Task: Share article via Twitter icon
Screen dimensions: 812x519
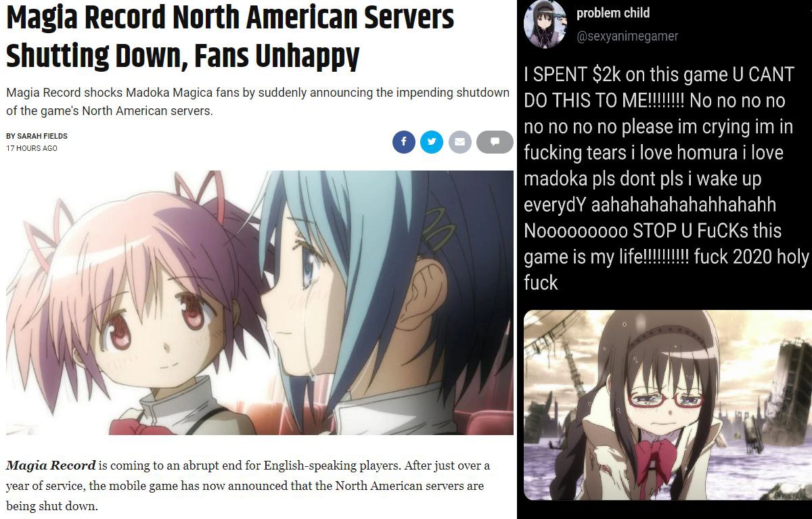Action: tap(432, 142)
